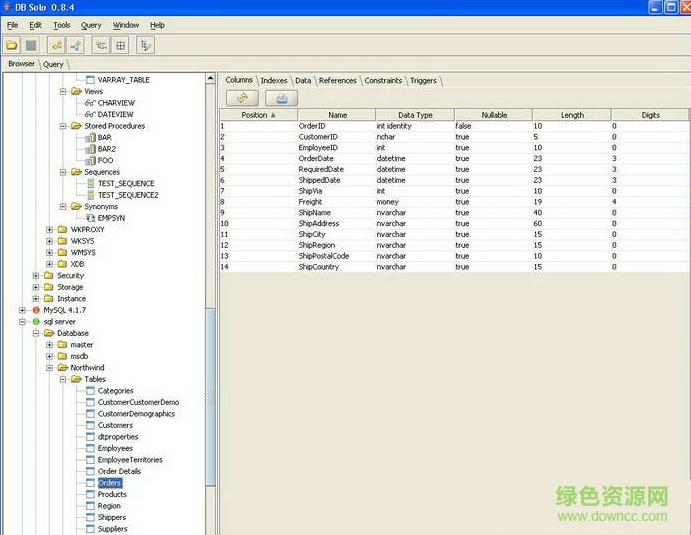Viewport: 691px width, 535px height.
Task: Sort by the Data Type column header
Action: coord(415,115)
